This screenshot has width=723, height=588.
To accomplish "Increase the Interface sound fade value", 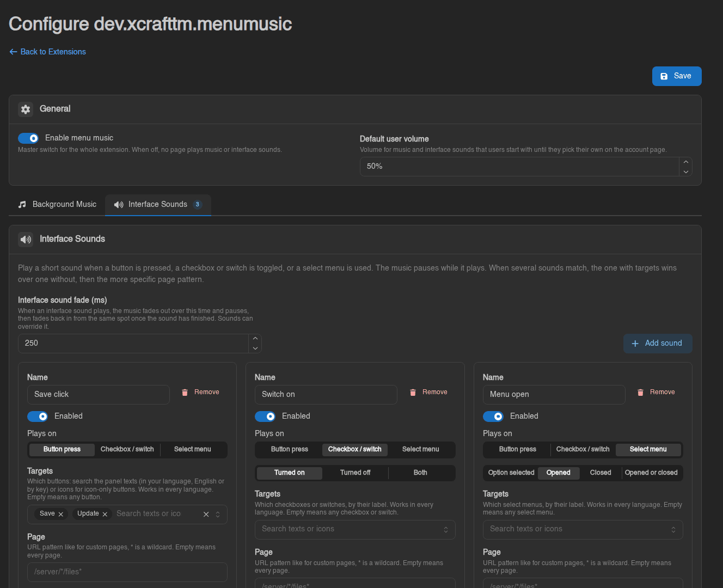I will (x=255, y=339).
